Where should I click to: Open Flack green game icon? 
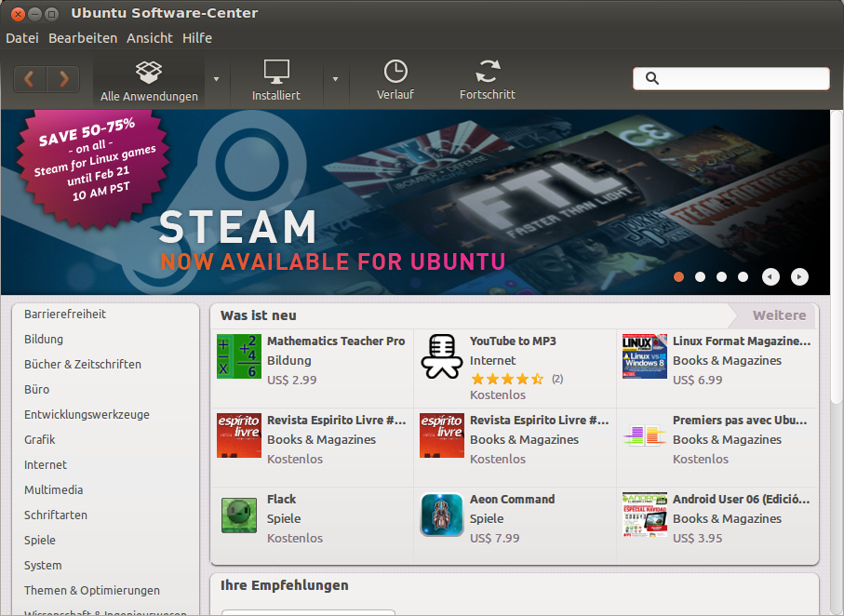(x=239, y=515)
